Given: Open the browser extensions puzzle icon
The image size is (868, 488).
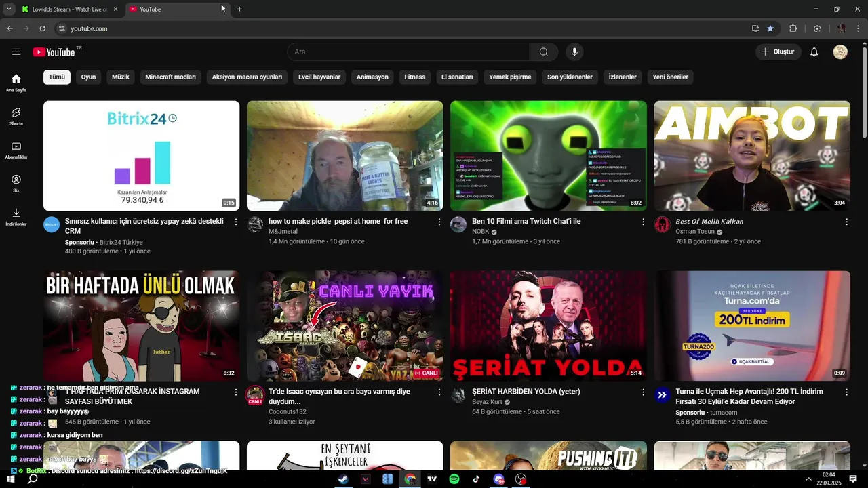Looking at the screenshot, I should (x=793, y=28).
